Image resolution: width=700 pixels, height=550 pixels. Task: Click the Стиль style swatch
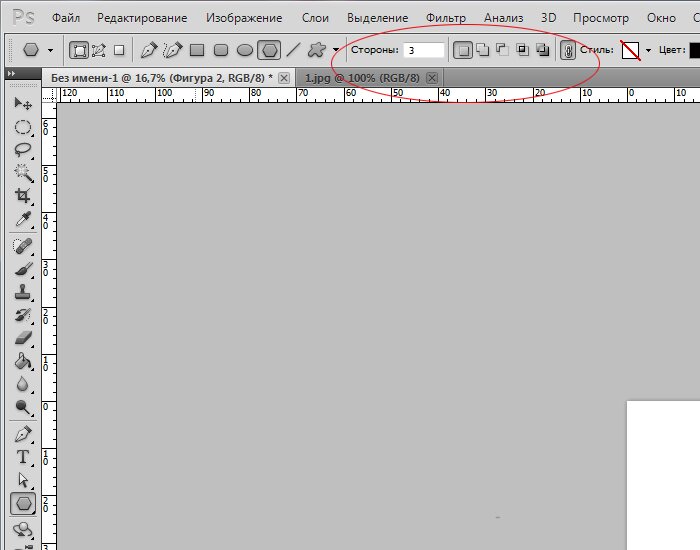630,50
